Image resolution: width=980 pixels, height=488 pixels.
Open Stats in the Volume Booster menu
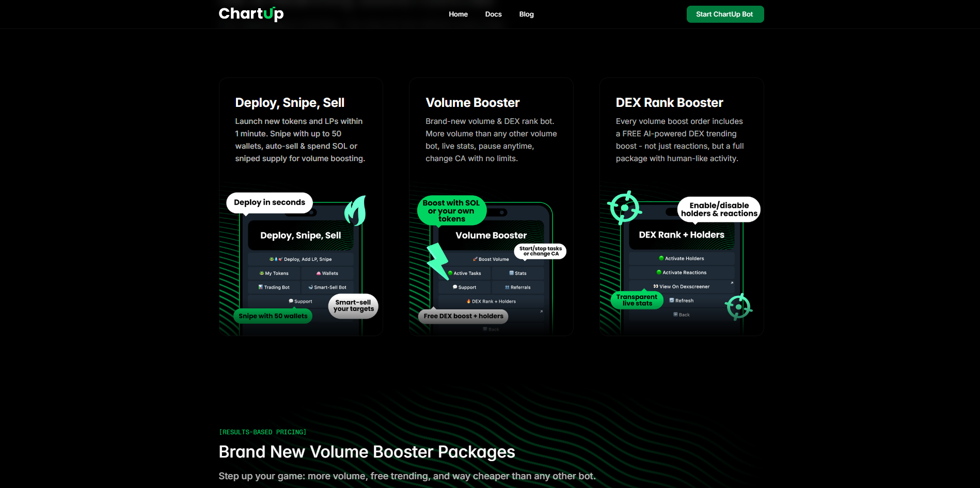[517, 273]
